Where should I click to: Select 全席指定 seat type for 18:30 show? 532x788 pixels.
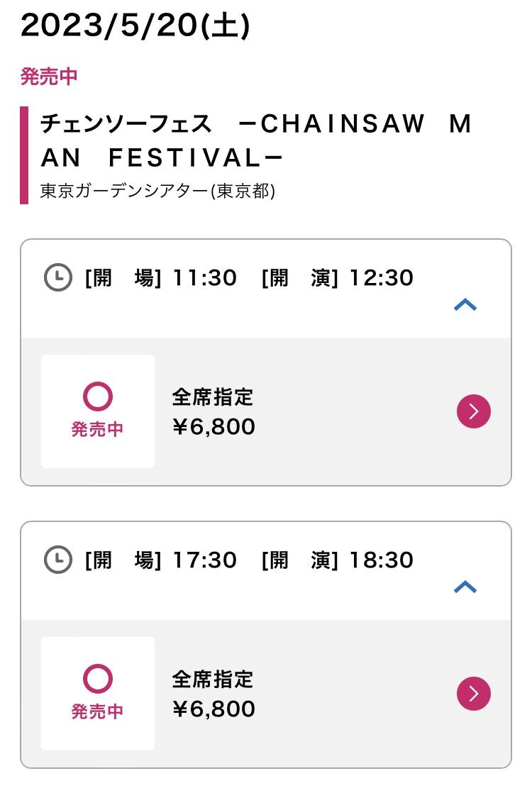click(212, 679)
